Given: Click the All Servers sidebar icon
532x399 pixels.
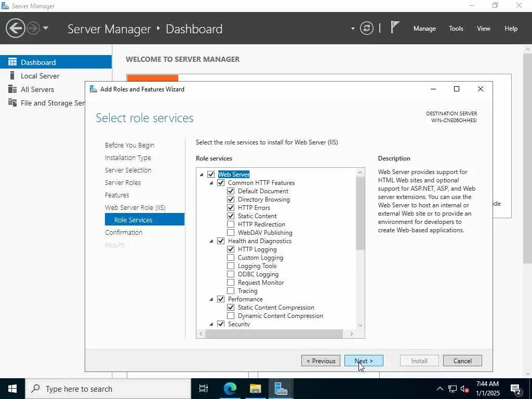Looking at the screenshot, I should pyautogui.click(x=12, y=89).
